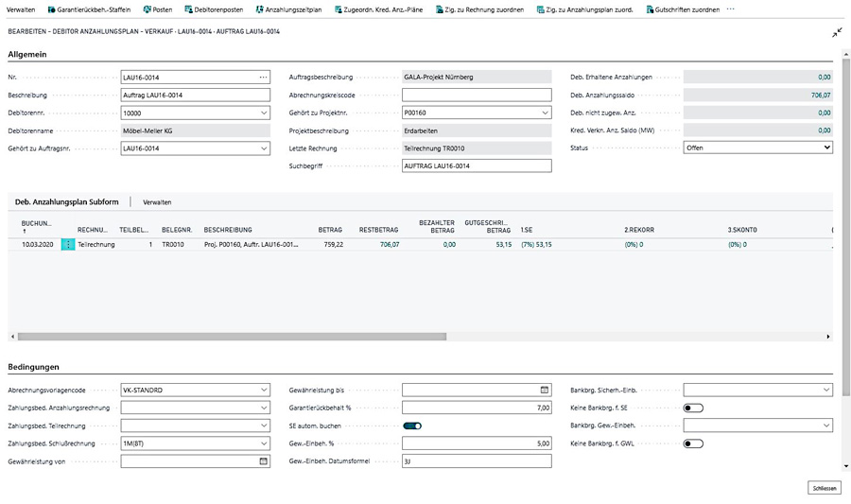Toggle SE autom. buchen switch

pos(412,426)
